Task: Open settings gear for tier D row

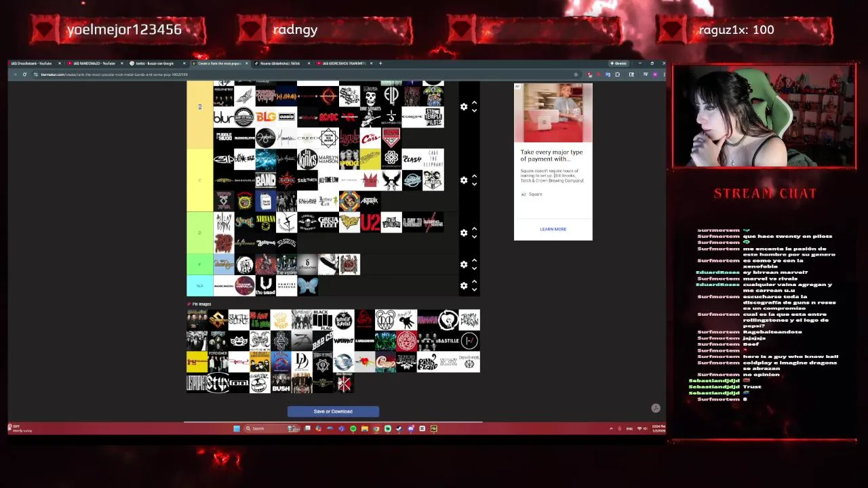Action: pyautogui.click(x=464, y=233)
